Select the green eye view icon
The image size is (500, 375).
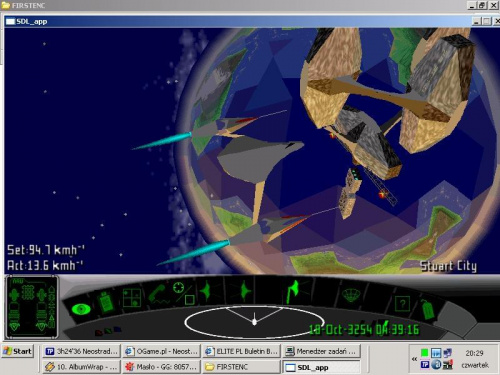tap(81, 309)
